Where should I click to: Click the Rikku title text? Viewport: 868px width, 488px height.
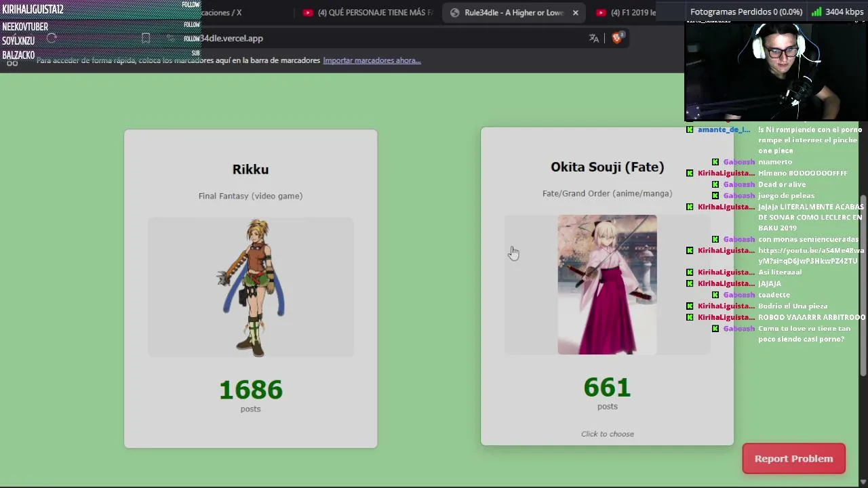(250, 169)
